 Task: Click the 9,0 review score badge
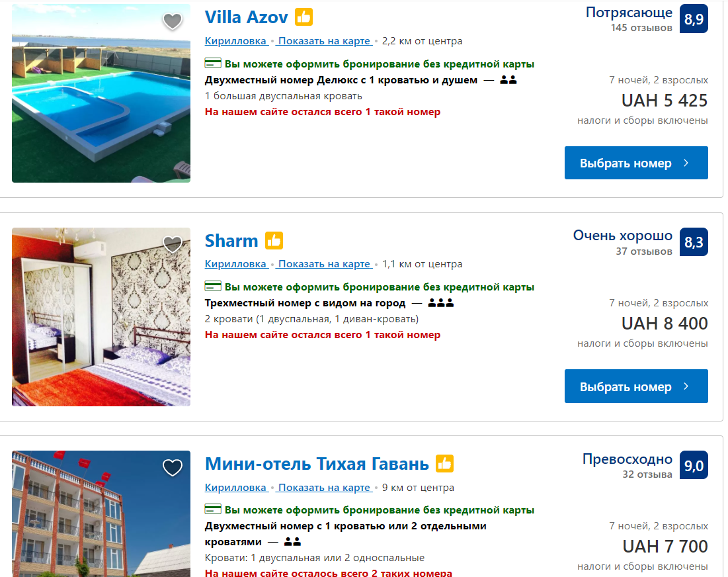(x=694, y=465)
